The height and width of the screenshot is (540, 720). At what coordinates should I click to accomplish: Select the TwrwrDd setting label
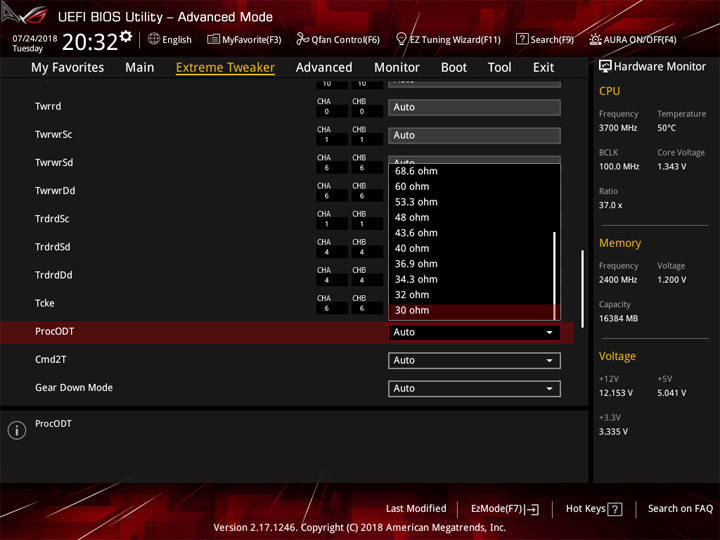tap(55, 191)
